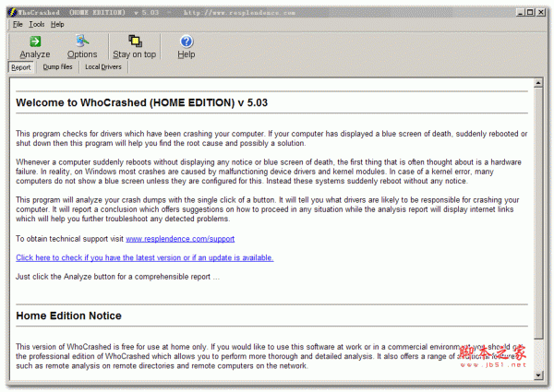Toggle Stay on top window icon
554x392 pixels.
pos(135,41)
